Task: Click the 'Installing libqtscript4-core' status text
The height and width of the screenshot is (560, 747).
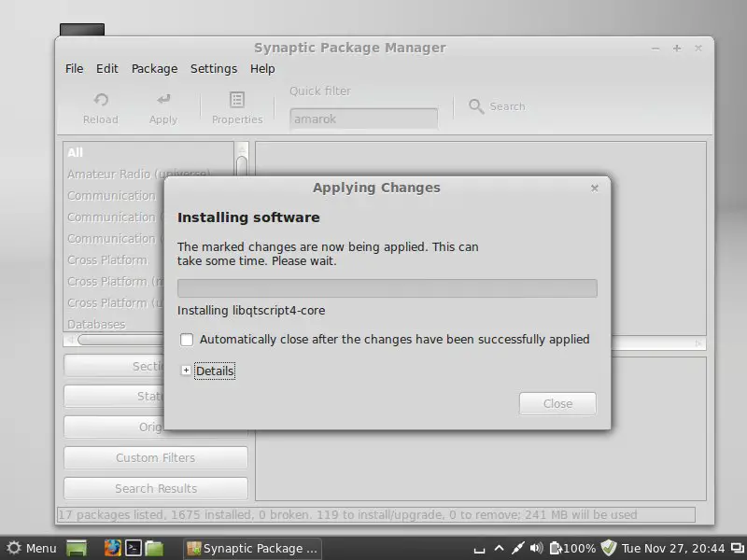Action: pos(251,311)
